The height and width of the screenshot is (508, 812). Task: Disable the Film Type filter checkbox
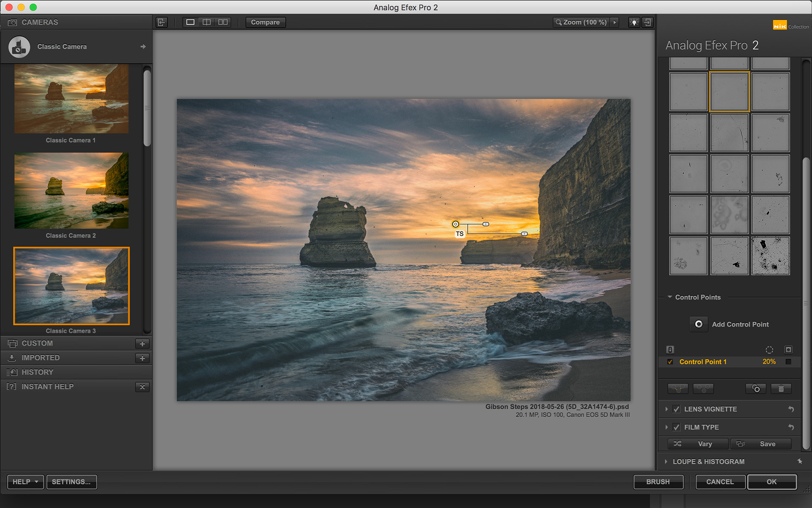click(677, 427)
